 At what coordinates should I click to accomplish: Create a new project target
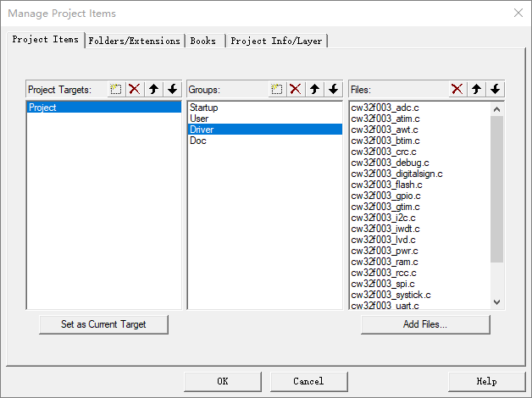click(116, 90)
